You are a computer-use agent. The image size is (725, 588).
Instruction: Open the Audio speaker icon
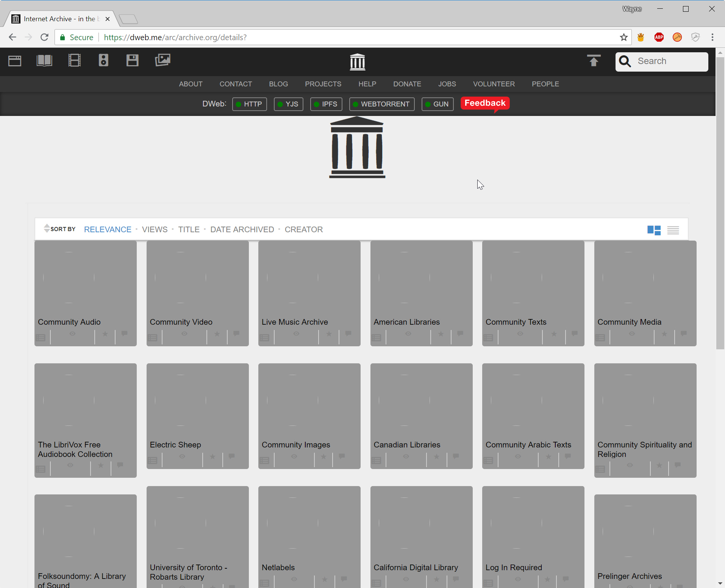tap(103, 61)
